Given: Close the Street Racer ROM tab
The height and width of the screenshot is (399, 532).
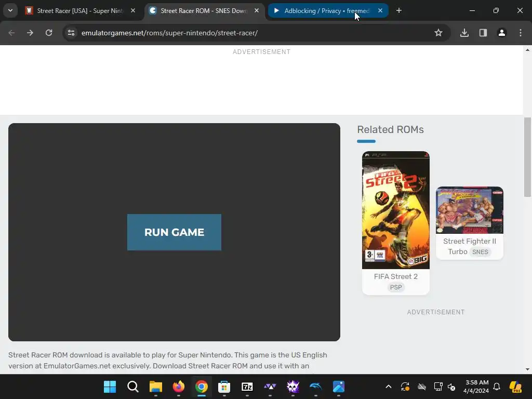Looking at the screenshot, I should click(257, 11).
